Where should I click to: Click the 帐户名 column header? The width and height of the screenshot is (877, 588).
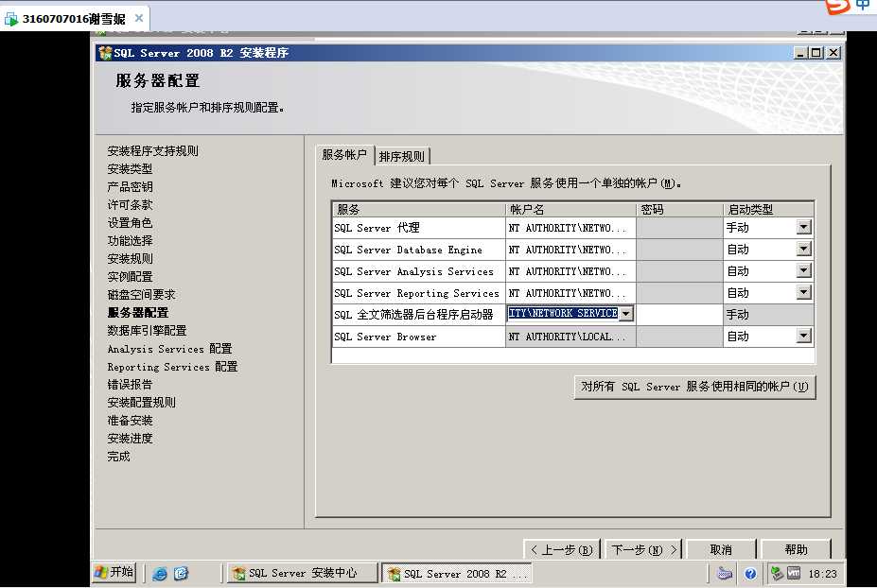click(x=570, y=210)
